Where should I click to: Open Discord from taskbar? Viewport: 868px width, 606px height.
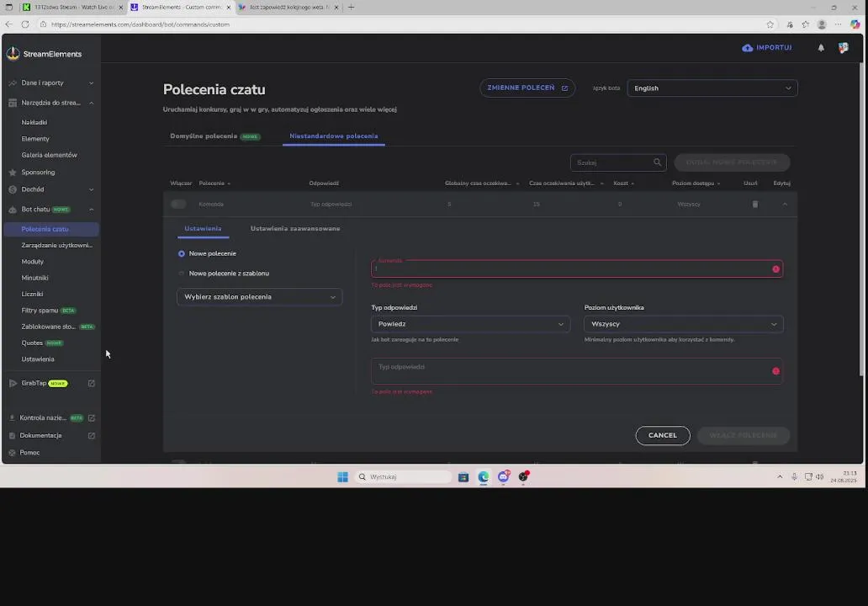[503, 477]
